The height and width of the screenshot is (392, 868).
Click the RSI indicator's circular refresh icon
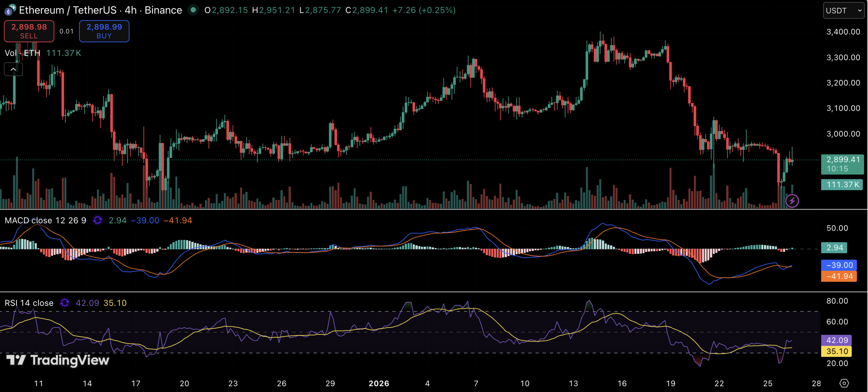click(x=65, y=303)
